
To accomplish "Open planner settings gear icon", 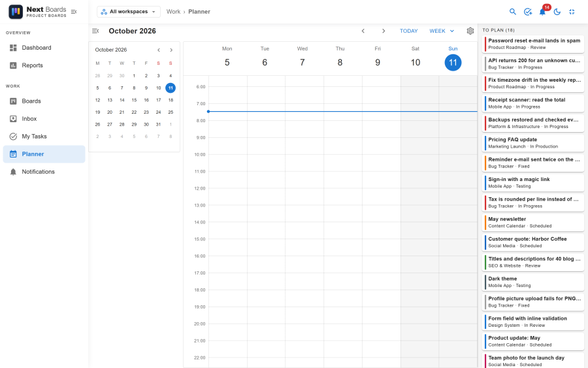I will [x=470, y=31].
